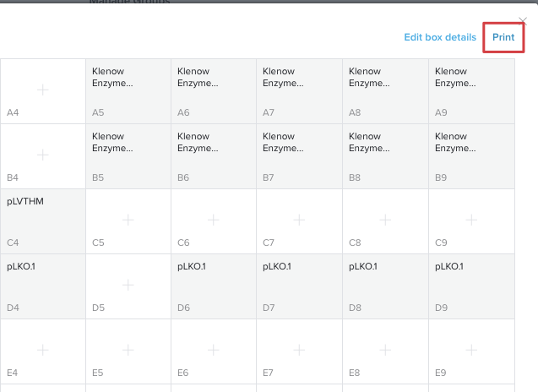538x392 pixels.
Task: Close the box view dialog
Action: [523, 21]
